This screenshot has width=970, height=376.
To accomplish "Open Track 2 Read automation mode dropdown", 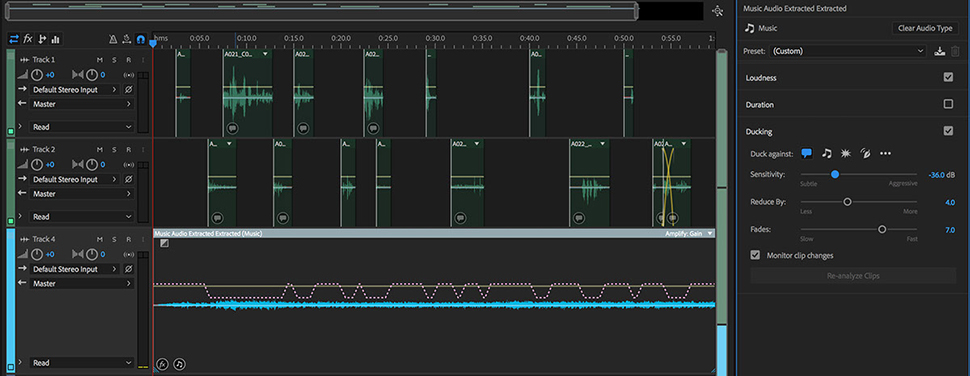I will pos(81,216).
